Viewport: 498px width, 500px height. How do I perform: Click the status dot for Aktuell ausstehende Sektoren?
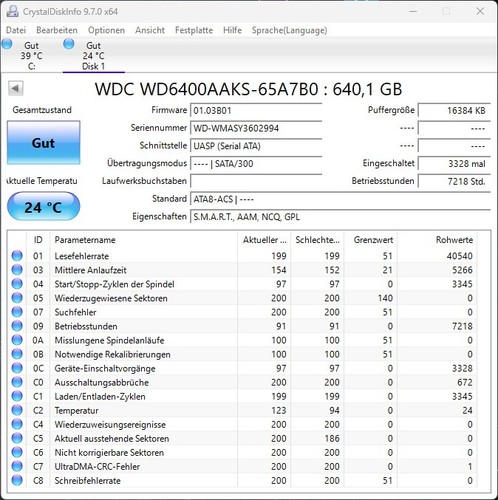coord(17,438)
